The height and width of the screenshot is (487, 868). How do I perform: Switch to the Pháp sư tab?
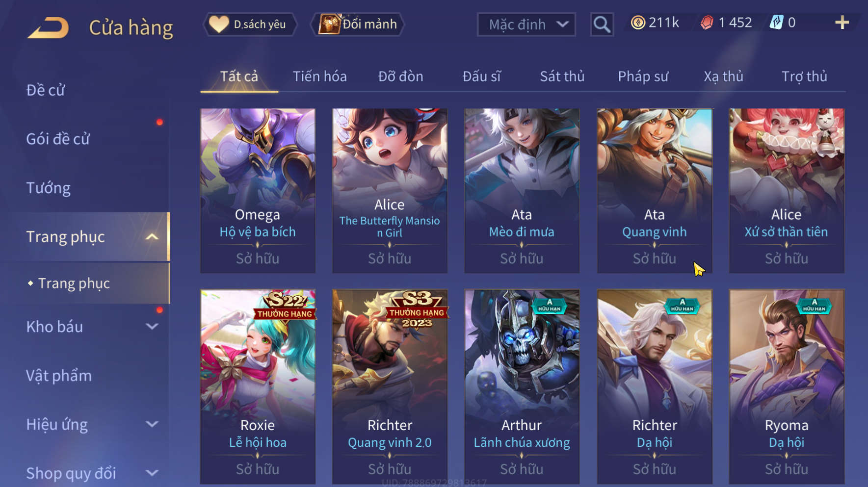[x=643, y=77]
